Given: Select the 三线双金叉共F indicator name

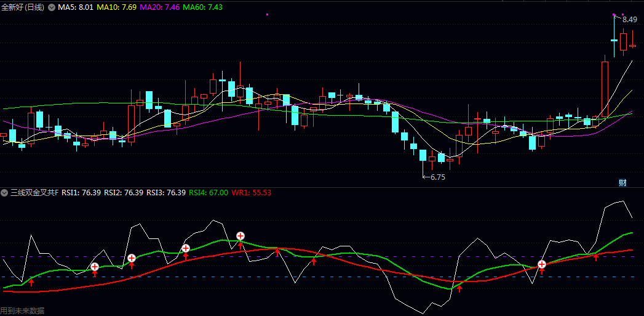Looking at the screenshot, I should coord(34,193).
